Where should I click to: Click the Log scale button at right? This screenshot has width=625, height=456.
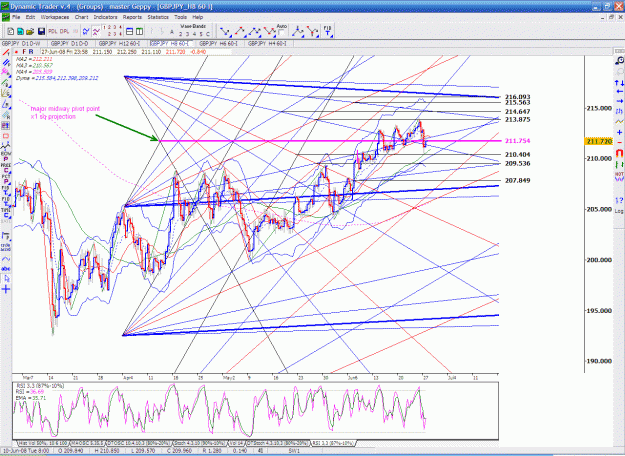point(619,211)
